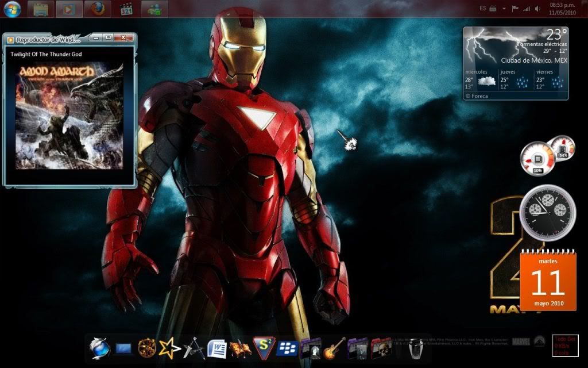The height and width of the screenshot is (368, 588).
Task: Open the red skull folder in dock
Action: click(x=381, y=348)
